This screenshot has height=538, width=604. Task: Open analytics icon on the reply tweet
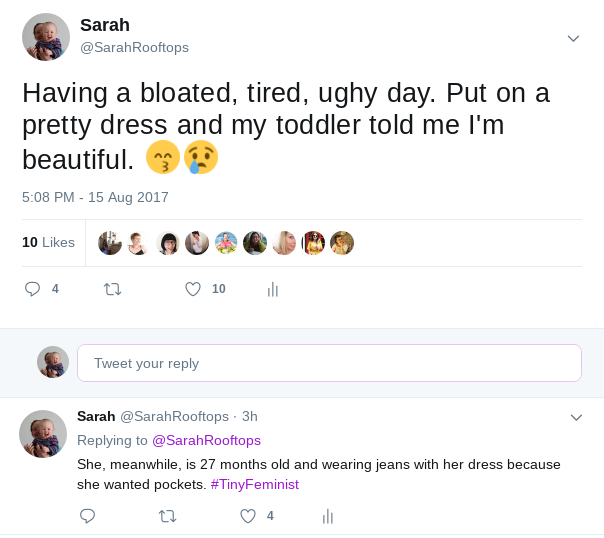click(x=327, y=516)
